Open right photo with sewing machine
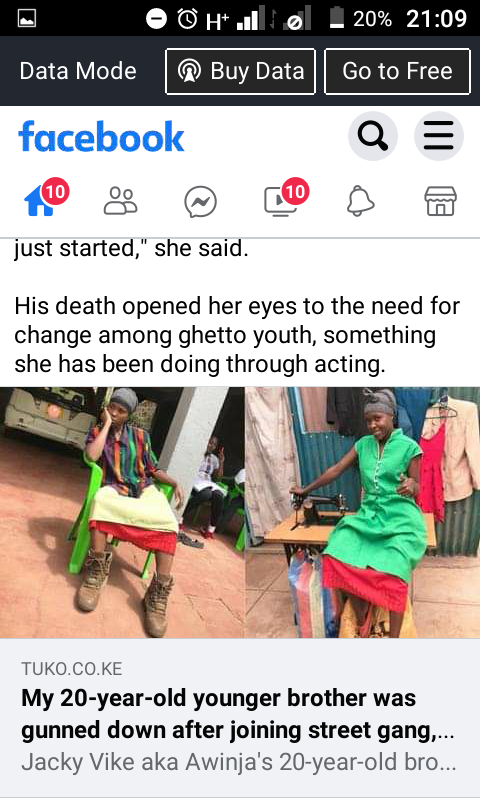480x800 pixels. (x=363, y=512)
